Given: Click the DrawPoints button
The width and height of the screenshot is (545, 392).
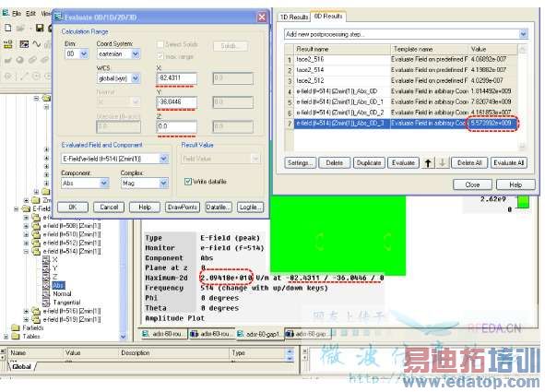Looking at the screenshot, I should click(x=183, y=208).
